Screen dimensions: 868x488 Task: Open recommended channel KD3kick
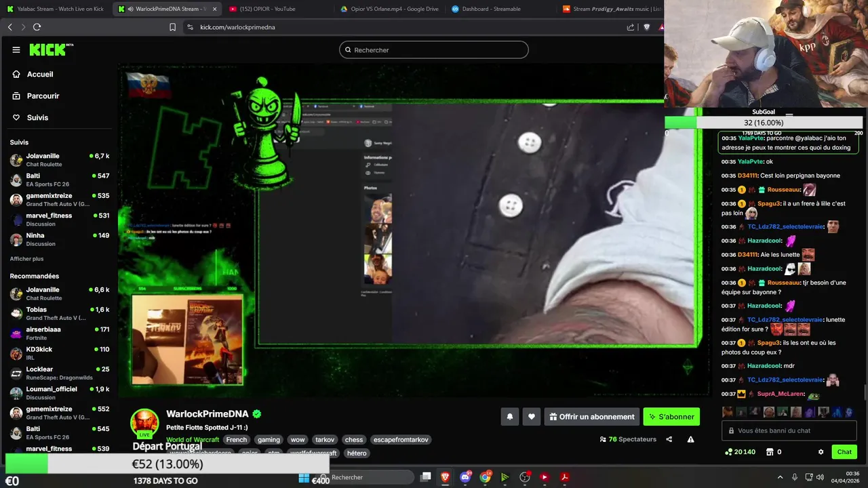(x=60, y=353)
